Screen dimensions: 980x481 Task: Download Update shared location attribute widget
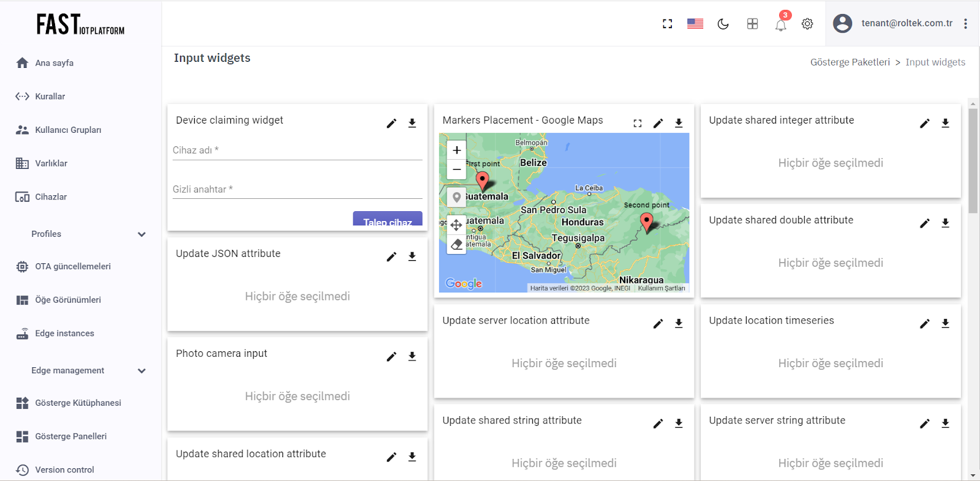coord(412,457)
